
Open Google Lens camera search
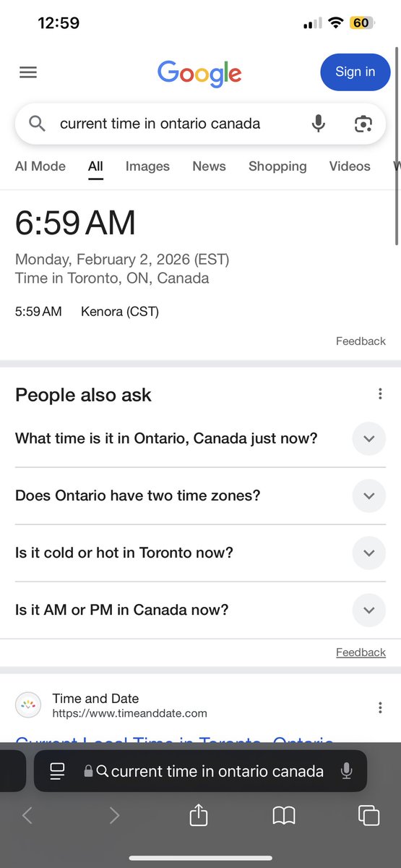363,124
